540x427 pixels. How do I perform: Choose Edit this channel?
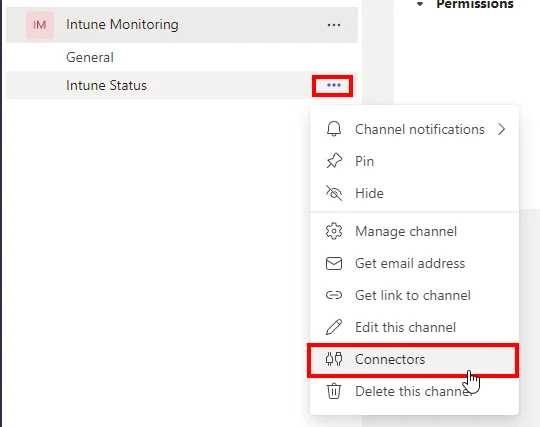(414, 327)
